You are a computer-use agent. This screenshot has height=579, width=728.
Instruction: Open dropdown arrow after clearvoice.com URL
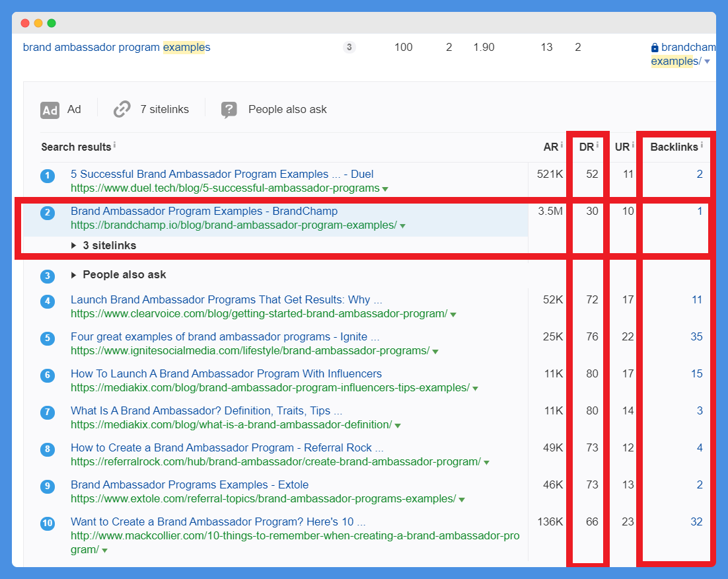pos(453,315)
